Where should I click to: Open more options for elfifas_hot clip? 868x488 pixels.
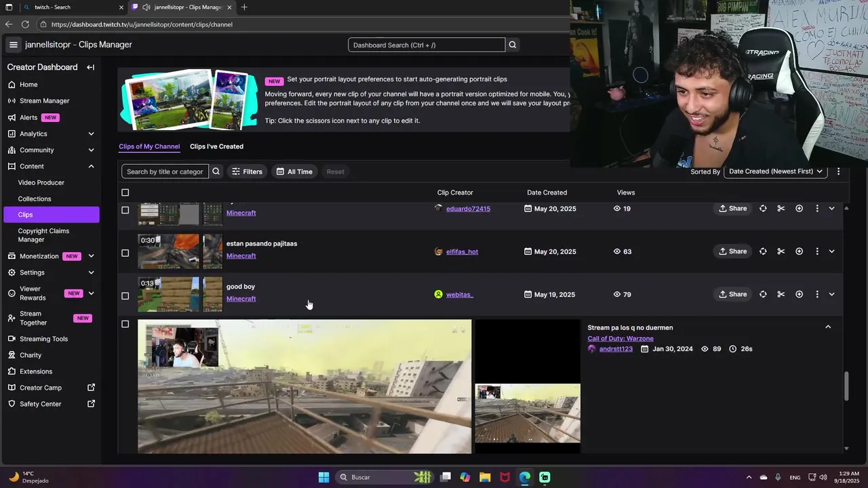(x=816, y=251)
